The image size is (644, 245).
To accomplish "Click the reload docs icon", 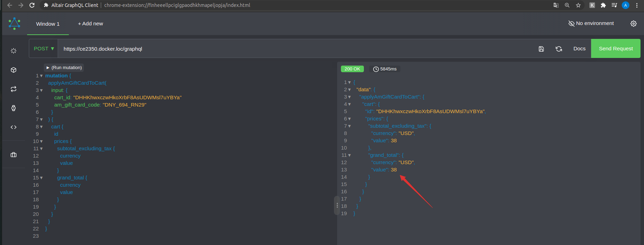I will 559,49.
